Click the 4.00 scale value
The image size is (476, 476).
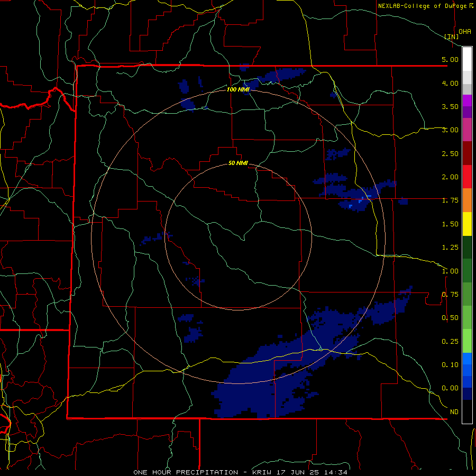click(x=450, y=83)
